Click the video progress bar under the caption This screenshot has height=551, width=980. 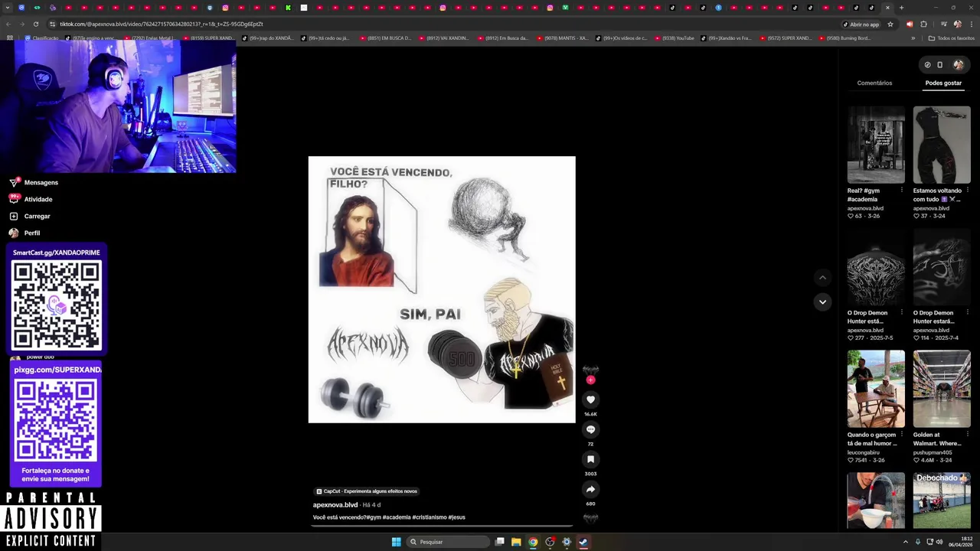coord(443,527)
